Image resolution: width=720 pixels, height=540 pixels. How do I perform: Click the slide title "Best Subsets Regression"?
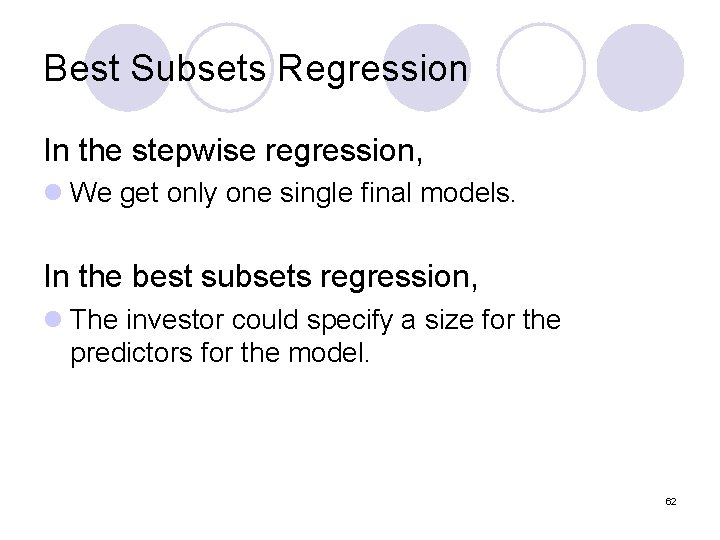coord(256,69)
